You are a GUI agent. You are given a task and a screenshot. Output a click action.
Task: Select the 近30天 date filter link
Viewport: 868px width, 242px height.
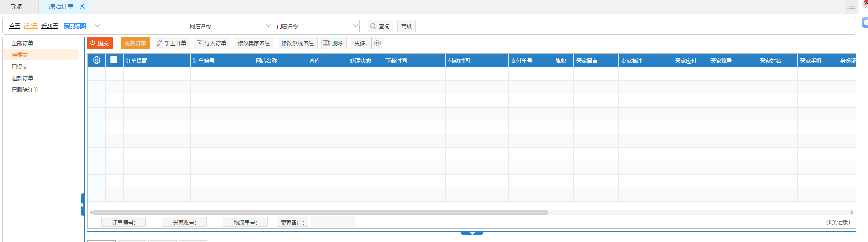(50, 26)
